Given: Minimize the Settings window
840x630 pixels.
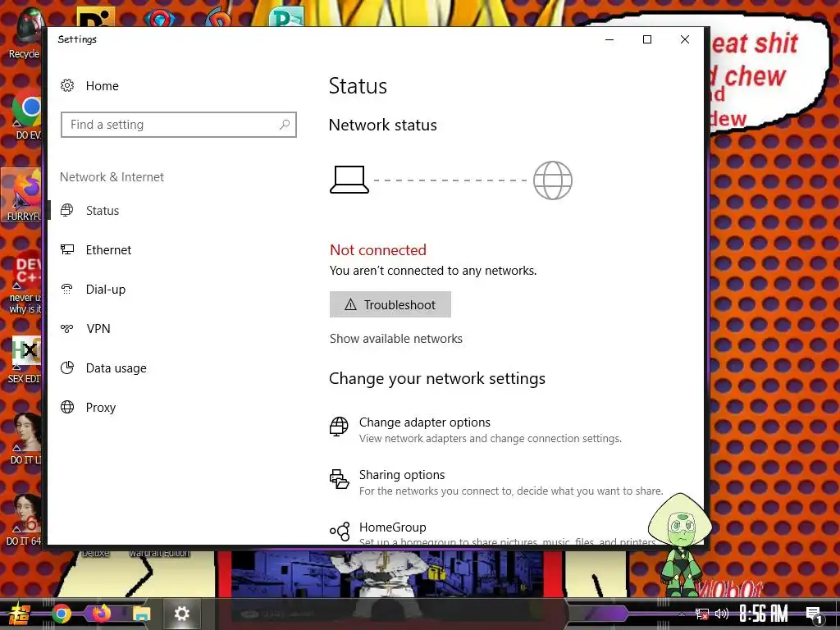Looking at the screenshot, I should pyautogui.click(x=609, y=39).
